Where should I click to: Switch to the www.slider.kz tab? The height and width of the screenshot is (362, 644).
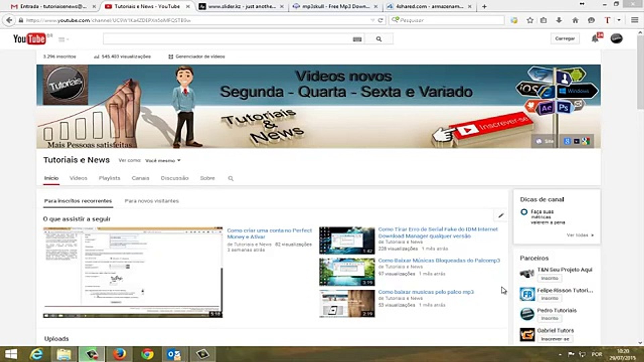241,6
